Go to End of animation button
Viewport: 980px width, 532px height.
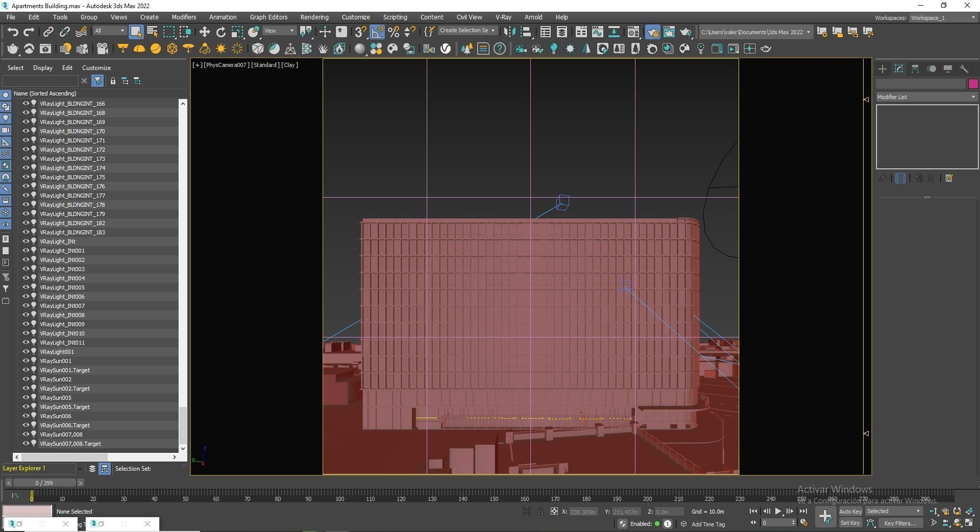803,511
